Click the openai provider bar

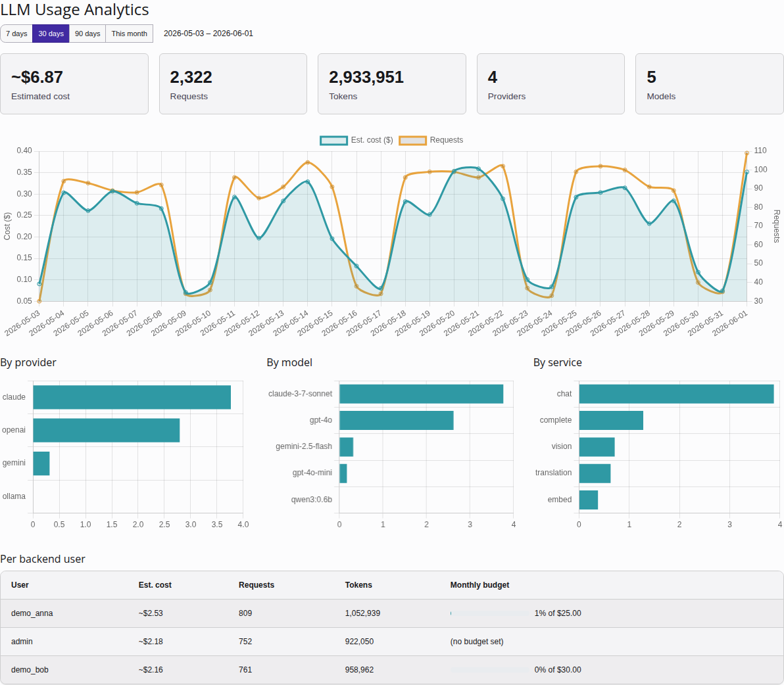[x=107, y=430]
